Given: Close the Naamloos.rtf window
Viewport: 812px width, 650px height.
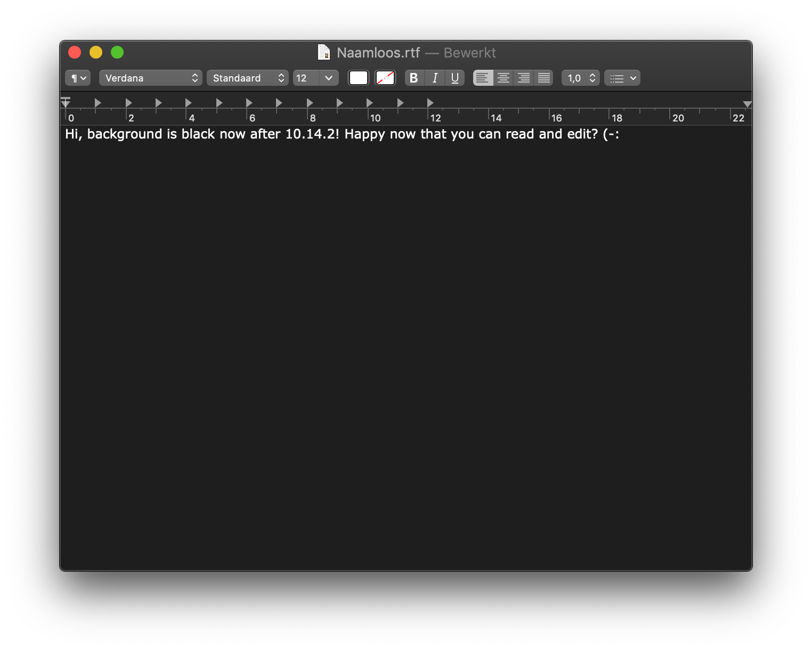Looking at the screenshot, I should (75, 52).
